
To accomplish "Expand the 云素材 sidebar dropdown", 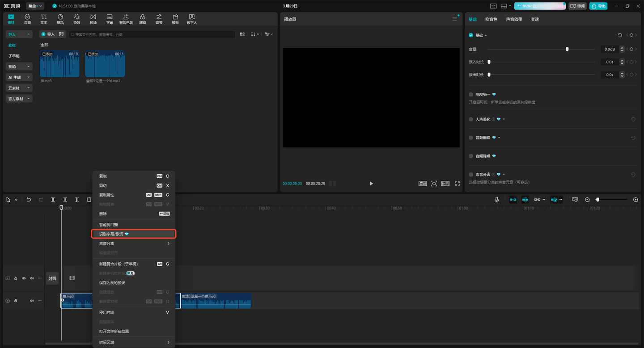I will pyautogui.click(x=19, y=88).
